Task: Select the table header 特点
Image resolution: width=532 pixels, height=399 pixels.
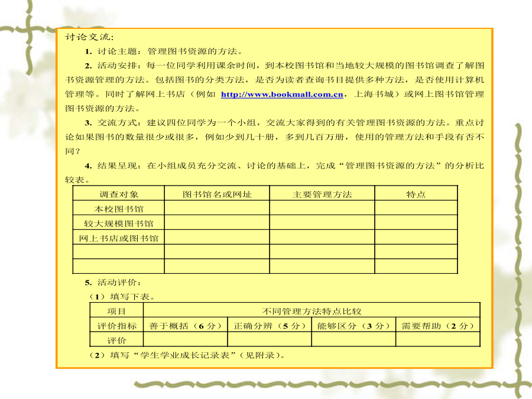Action: point(416,194)
